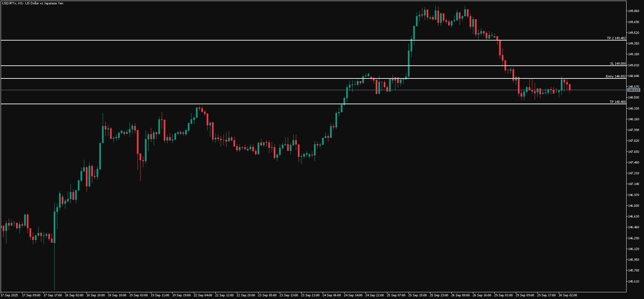
Task: Click the 148.160 price scale value
Action: 633,119
